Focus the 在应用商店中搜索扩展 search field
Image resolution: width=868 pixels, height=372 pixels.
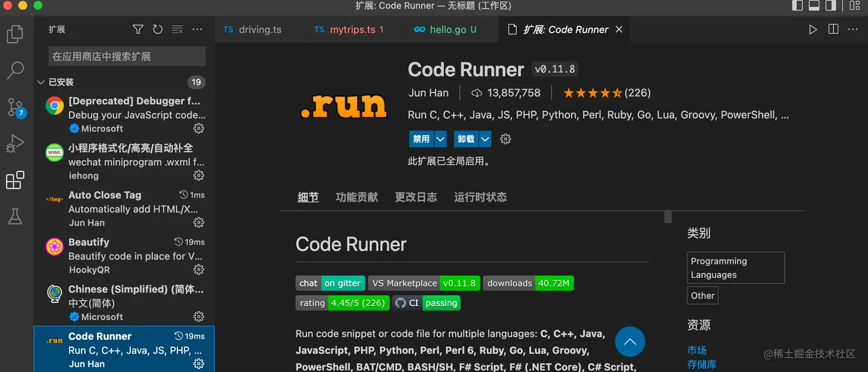pyautogui.click(x=127, y=56)
